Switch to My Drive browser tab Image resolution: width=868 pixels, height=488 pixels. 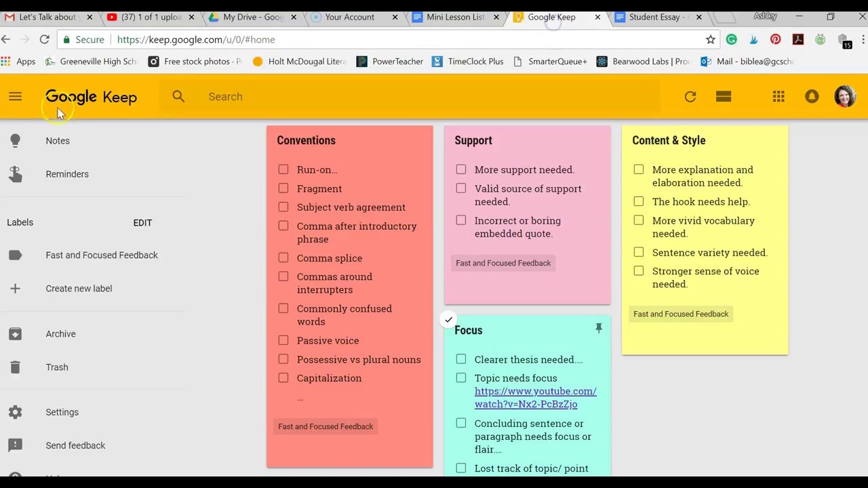[252, 17]
